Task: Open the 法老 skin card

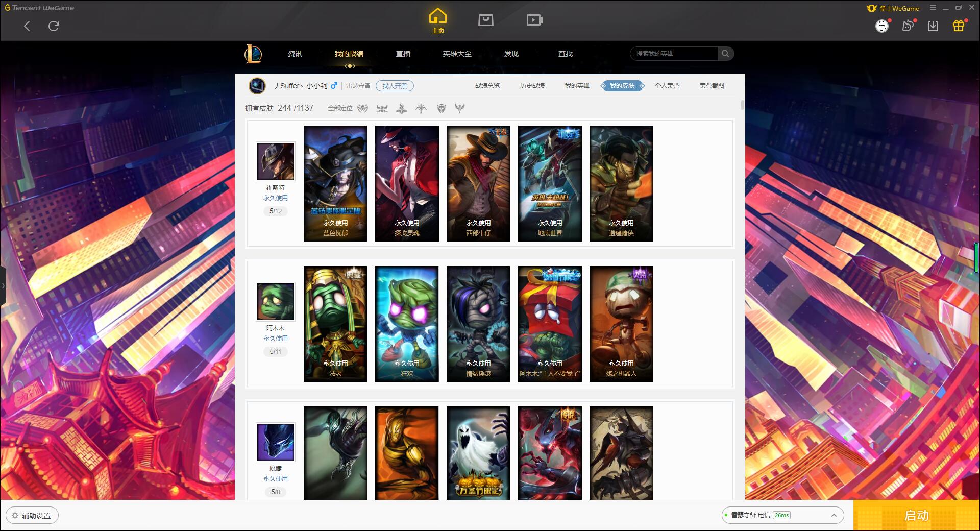Action: pyautogui.click(x=335, y=324)
